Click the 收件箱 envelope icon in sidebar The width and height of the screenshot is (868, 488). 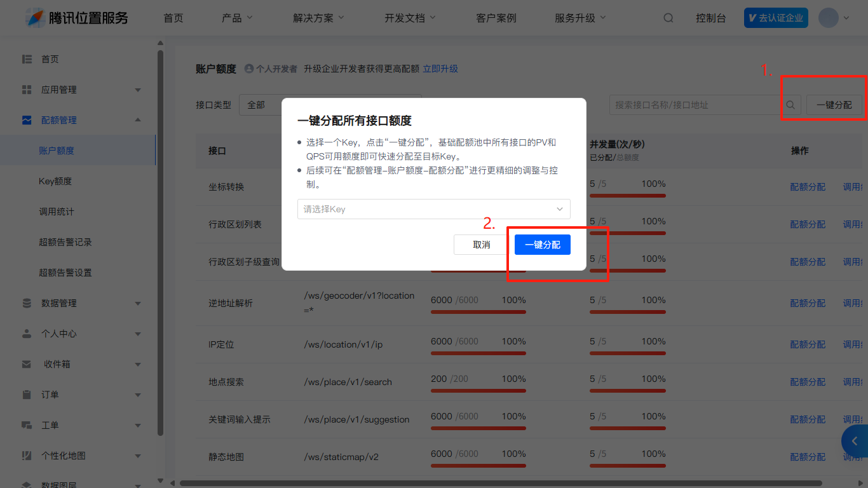pos(27,364)
